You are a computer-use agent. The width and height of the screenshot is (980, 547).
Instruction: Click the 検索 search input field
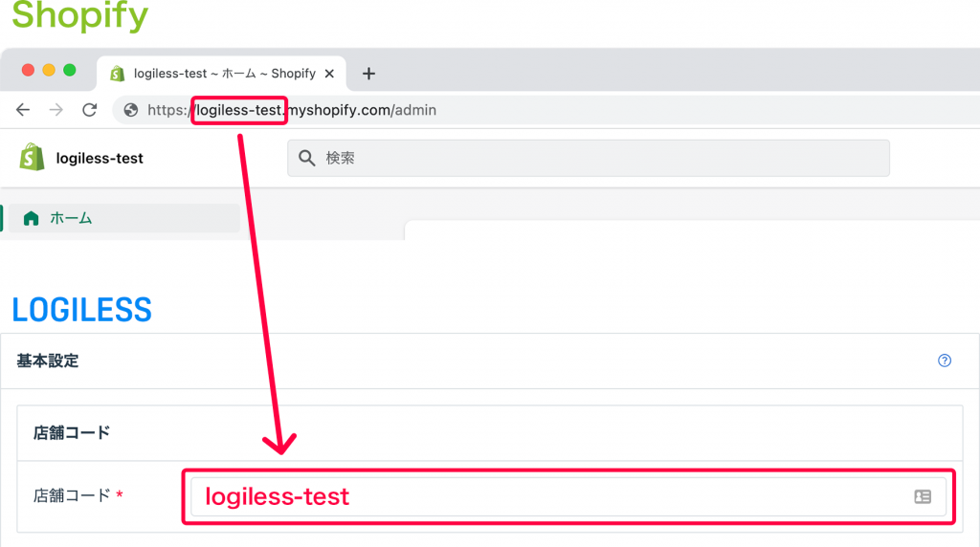coord(589,158)
